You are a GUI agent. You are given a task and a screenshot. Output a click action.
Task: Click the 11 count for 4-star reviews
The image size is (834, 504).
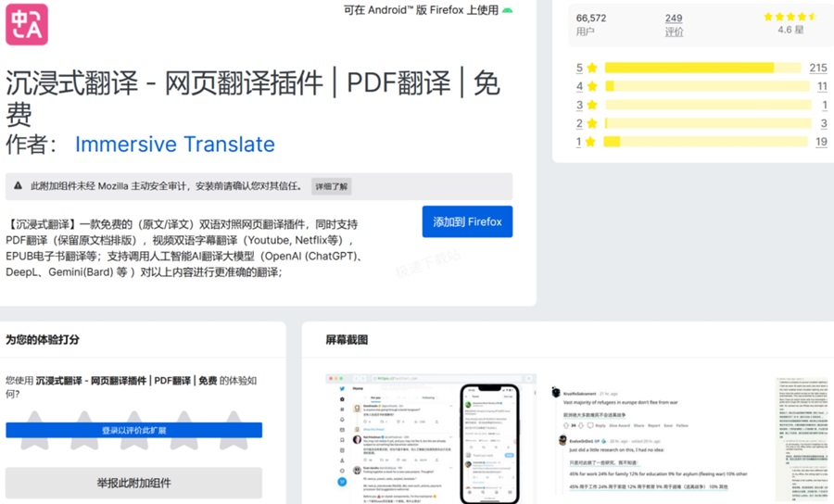[822, 86]
